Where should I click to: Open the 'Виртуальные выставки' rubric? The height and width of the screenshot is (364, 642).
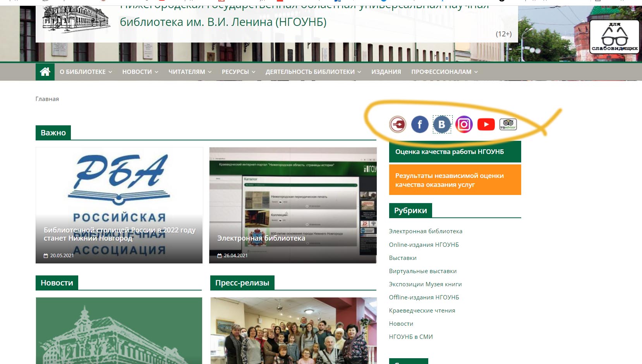pos(423,271)
